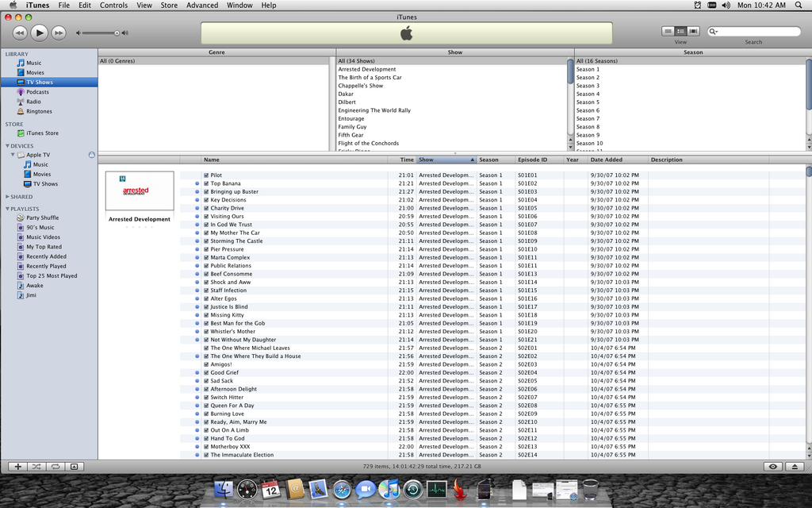This screenshot has width=812, height=508.
Task: Open Jimi playlist
Action: click(x=31, y=295)
